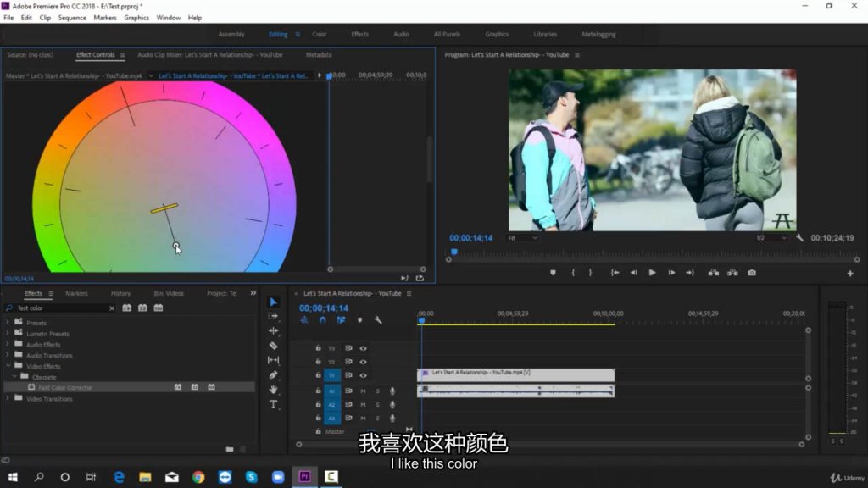Open the Button Editor plus icon
Screen dimensions: 868x488
[850, 274]
